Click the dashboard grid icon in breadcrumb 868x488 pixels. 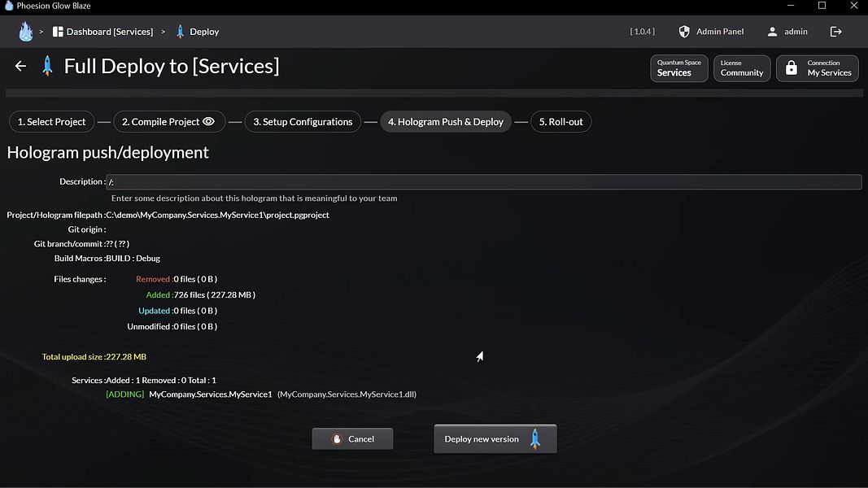(x=58, y=32)
